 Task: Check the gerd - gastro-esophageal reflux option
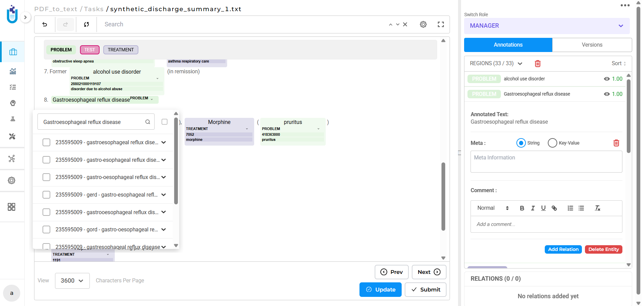[47, 195]
